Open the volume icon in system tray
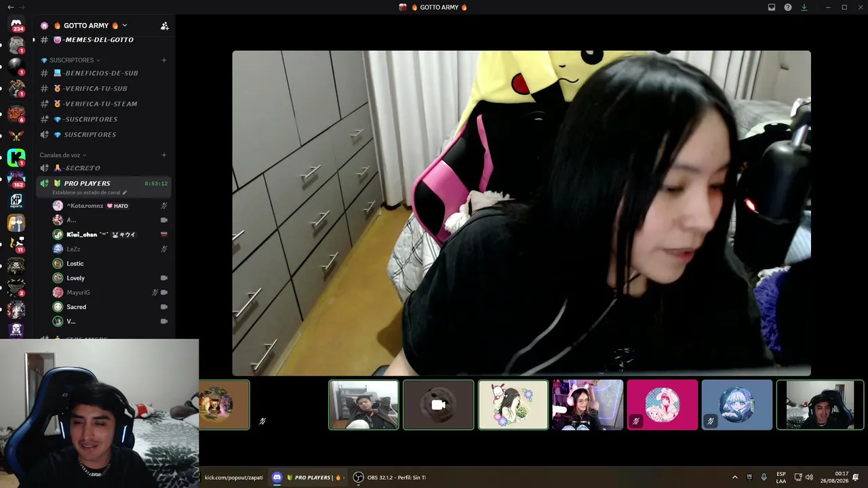868x488 pixels. click(809, 477)
